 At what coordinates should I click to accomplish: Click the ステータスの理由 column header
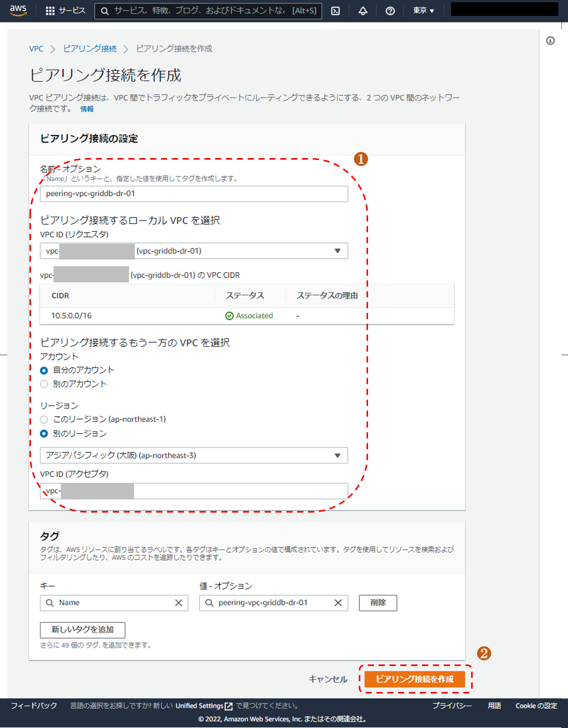(327, 296)
